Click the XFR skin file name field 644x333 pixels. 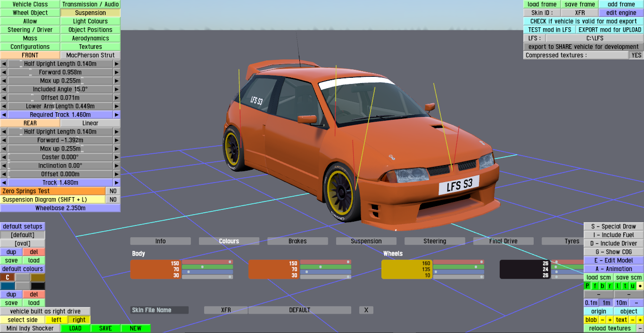(x=226, y=310)
